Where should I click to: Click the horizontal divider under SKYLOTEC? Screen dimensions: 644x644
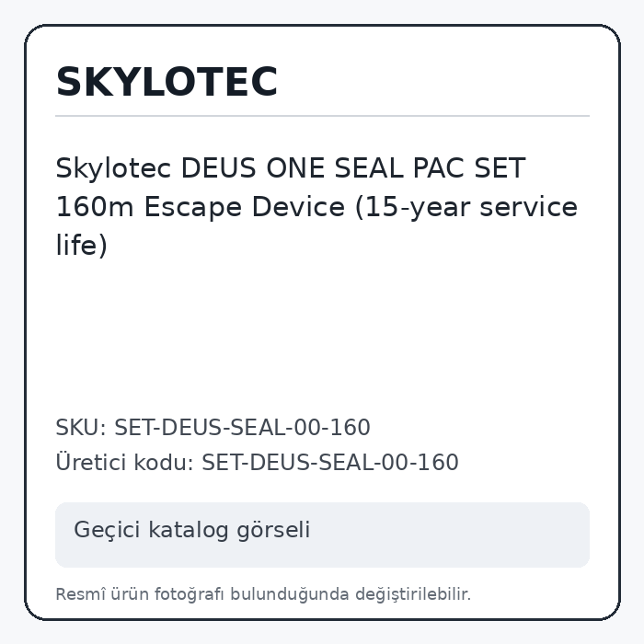[x=322, y=116]
